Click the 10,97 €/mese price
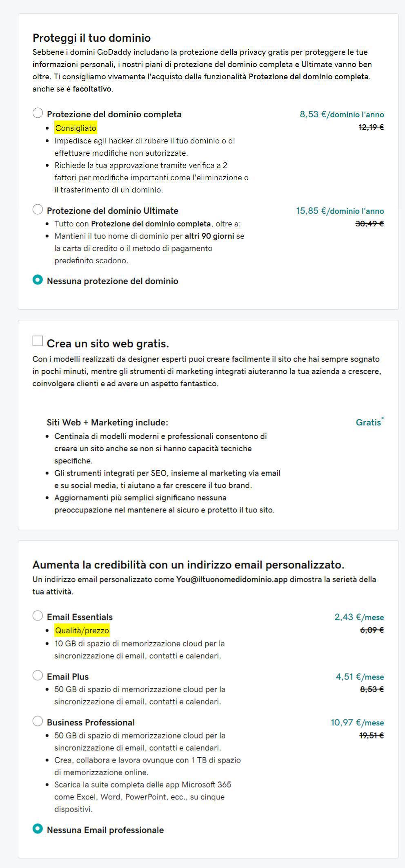Viewport: 405px width, 868px height. coord(357,723)
